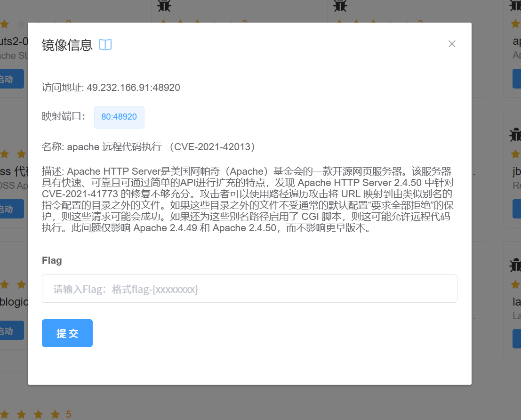Select the Flag label above input
Viewport: 521px width, 420px height.
(52, 260)
